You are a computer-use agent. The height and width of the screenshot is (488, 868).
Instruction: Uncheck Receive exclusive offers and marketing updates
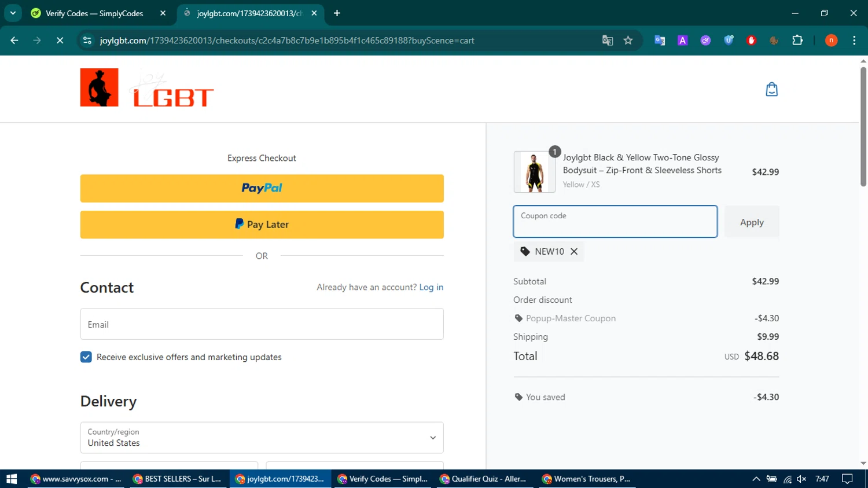click(x=86, y=357)
